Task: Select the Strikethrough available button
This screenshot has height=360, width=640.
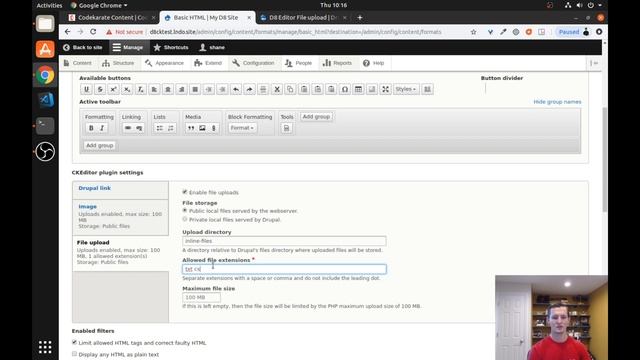Action: [100, 89]
